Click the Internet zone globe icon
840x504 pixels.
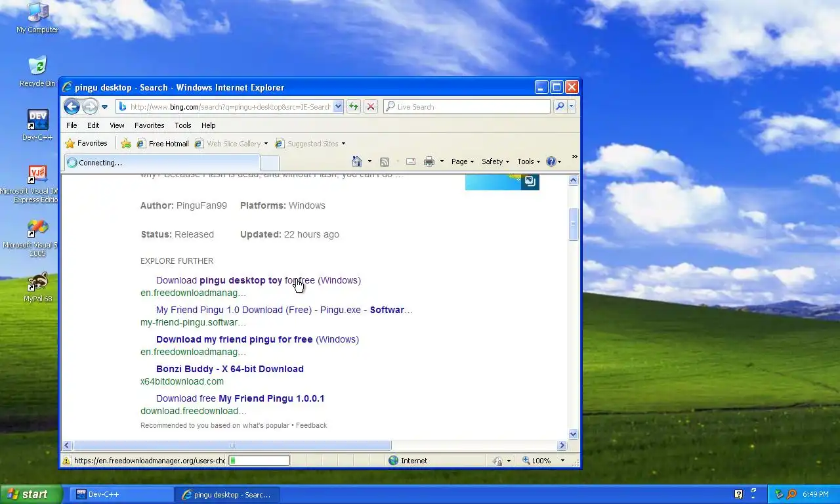pyautogui.click(x=394, y=461)
